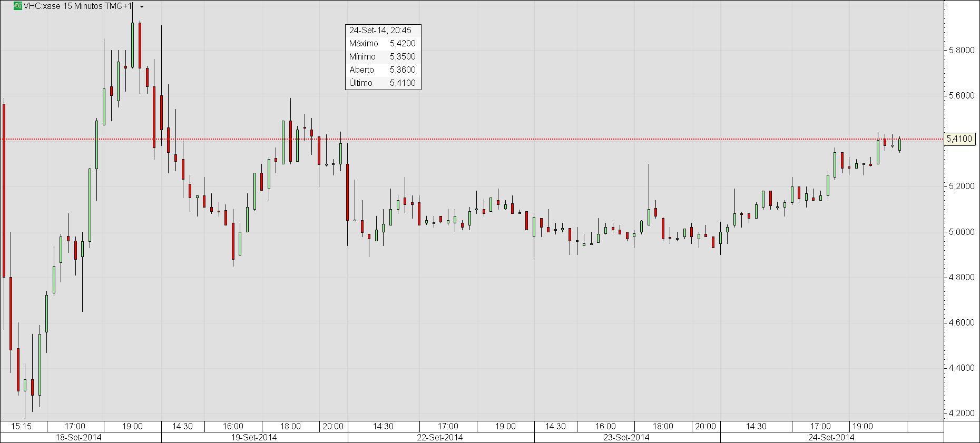Click the Último label in the tooltip
Image resolution: width=980 pixels, height=443 pixels.
coord(360,83)
